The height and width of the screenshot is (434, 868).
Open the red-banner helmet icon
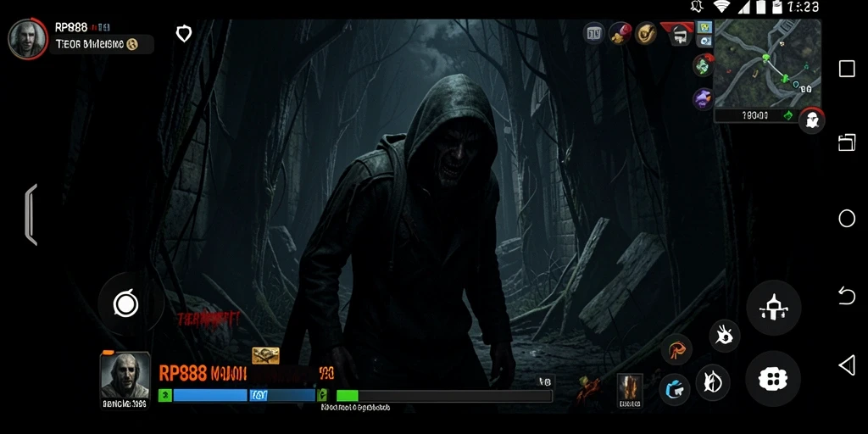(678, 34)
